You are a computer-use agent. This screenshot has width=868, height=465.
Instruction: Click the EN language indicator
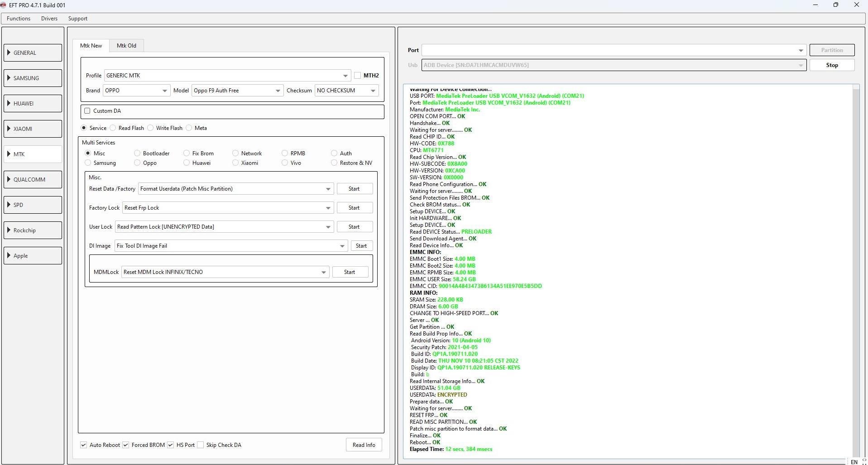point(854,462)
